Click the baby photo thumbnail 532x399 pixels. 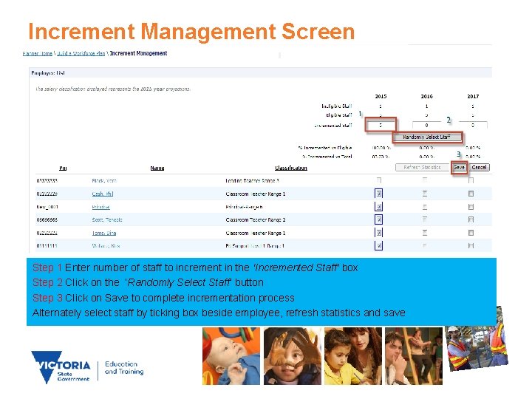click(231, 356)
